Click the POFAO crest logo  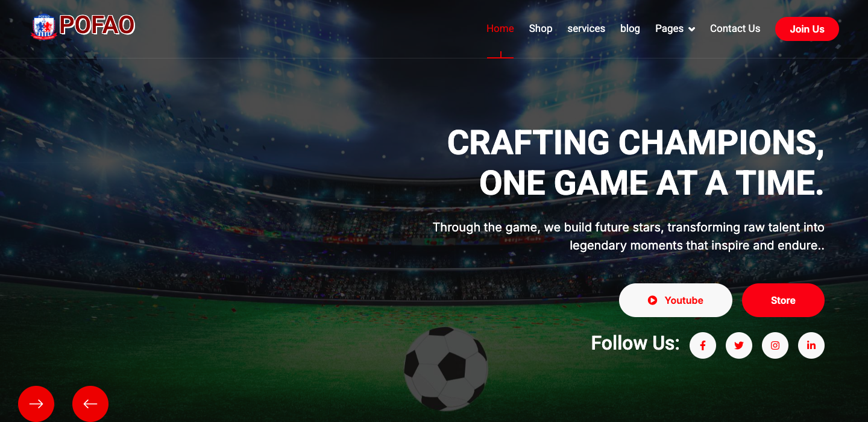click(43, 27)
